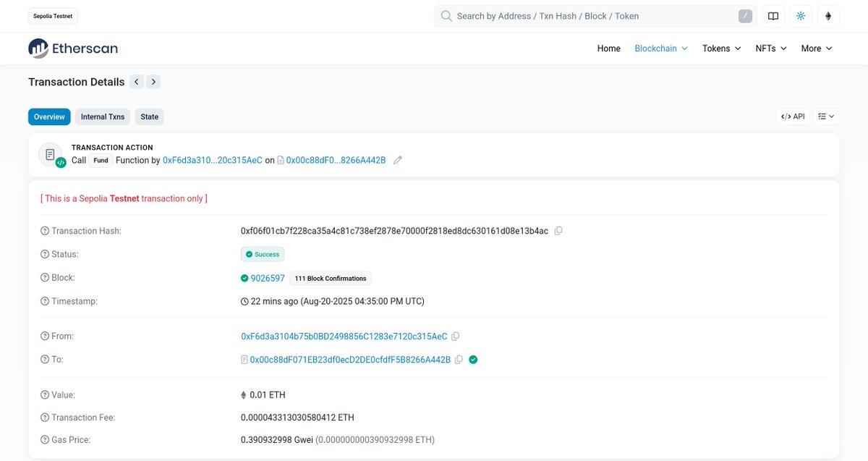Click the Transaction Details heading

coord(77,82)
